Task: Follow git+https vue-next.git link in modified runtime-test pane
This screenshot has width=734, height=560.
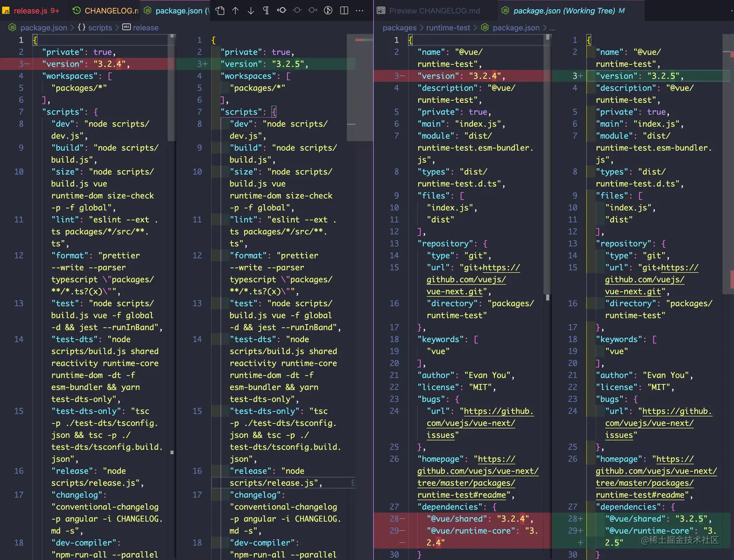Action: [645, 280]
